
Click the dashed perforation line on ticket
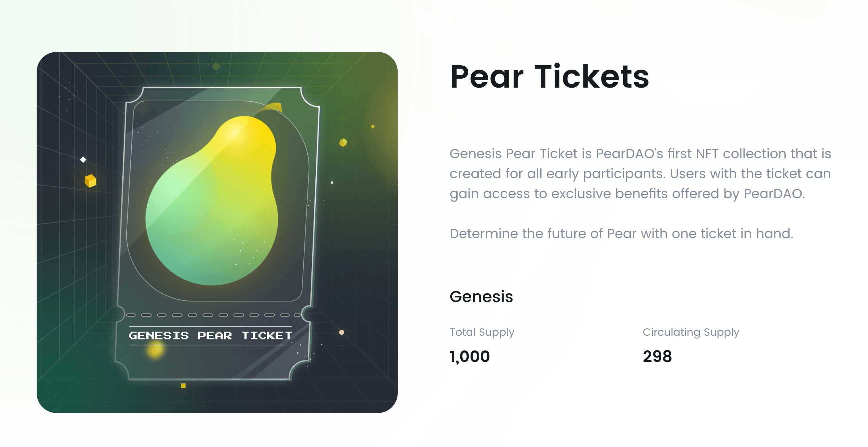coord(213,315)
